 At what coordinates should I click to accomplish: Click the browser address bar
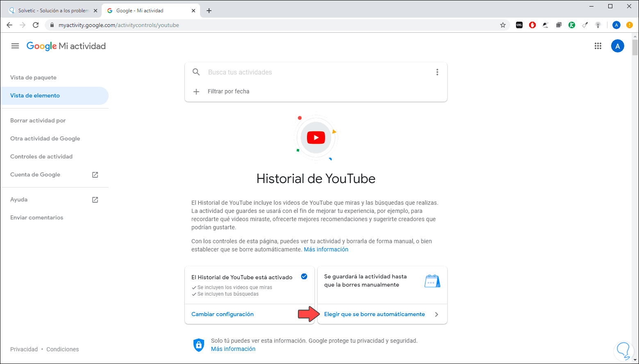(x=277, y=25)
